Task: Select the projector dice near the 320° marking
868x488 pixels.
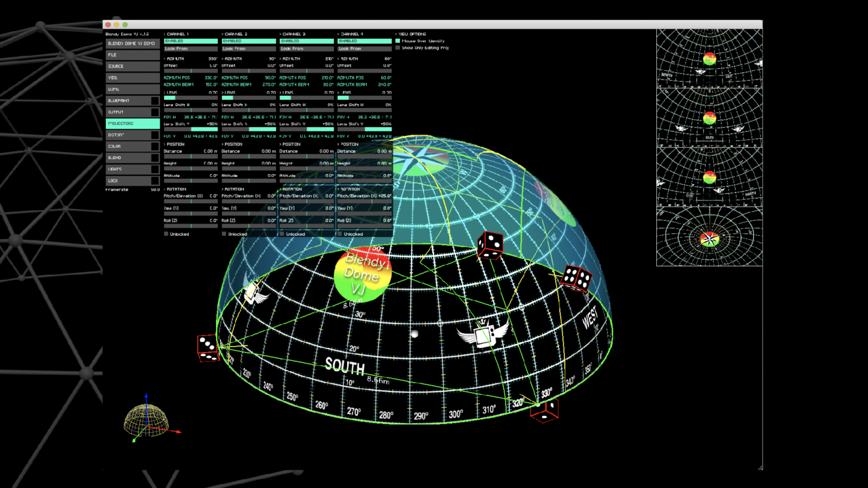Action: tap(545, 410)
